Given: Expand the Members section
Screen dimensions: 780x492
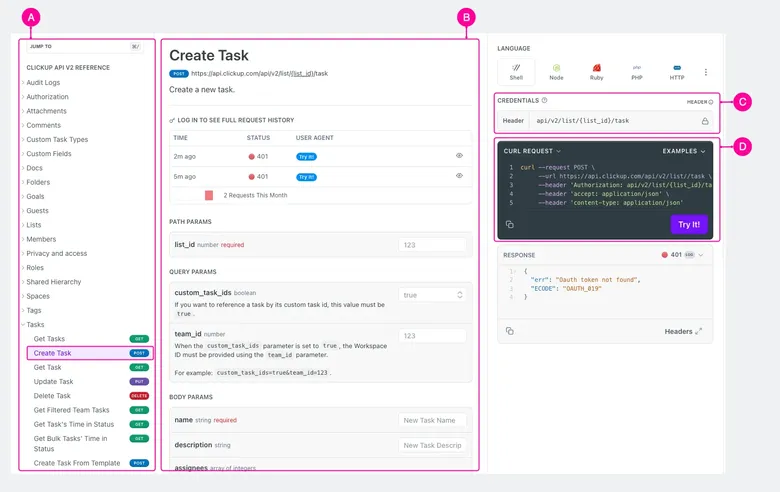Looking at the screenshot, I should 41,239.
